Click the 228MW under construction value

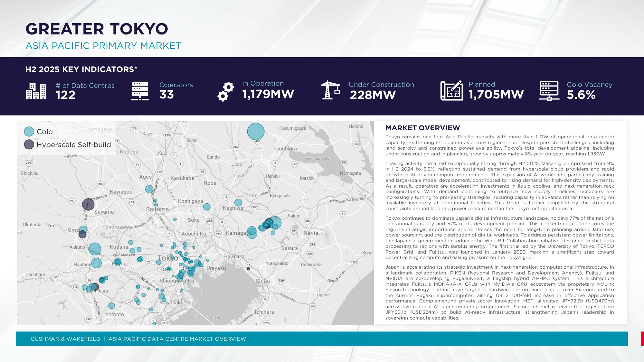point(373,95)
